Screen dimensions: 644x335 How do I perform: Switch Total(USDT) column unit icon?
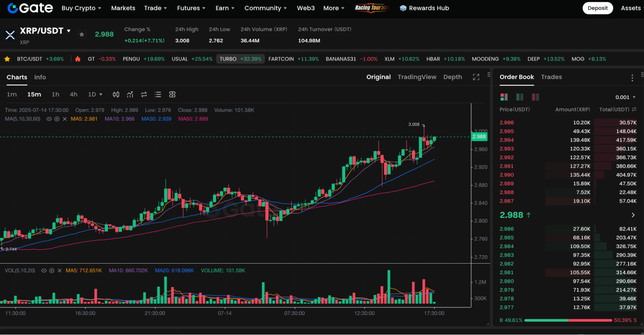634,109
